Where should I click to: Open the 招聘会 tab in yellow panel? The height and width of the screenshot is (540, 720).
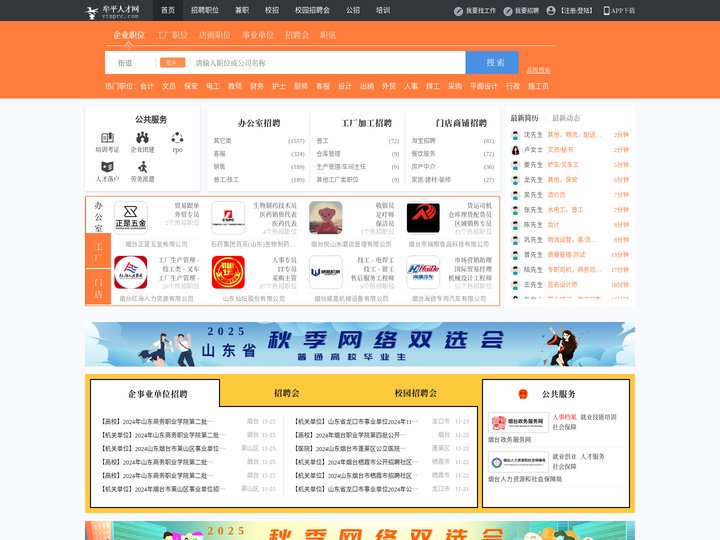[287, 393]
